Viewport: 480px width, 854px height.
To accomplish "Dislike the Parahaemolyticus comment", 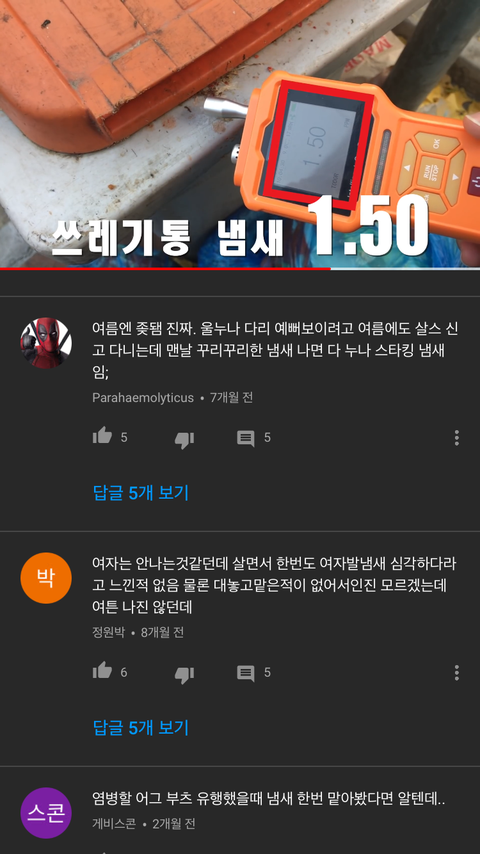I will point(184,440).
